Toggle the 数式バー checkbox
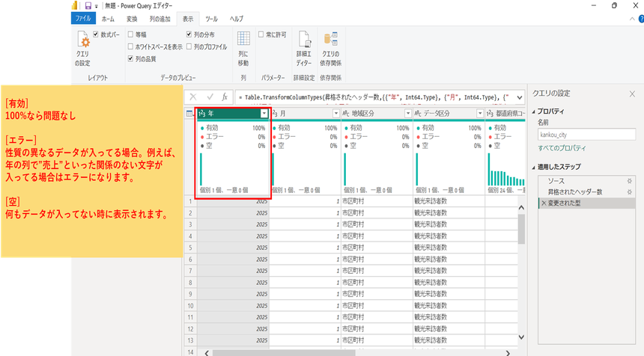 coord(96,34)
